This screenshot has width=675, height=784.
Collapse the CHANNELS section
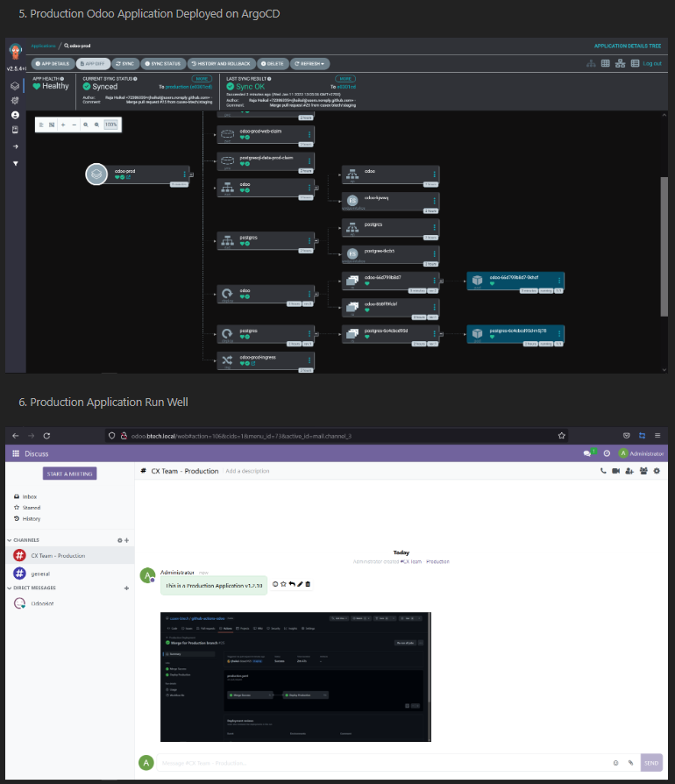[23, 540]
